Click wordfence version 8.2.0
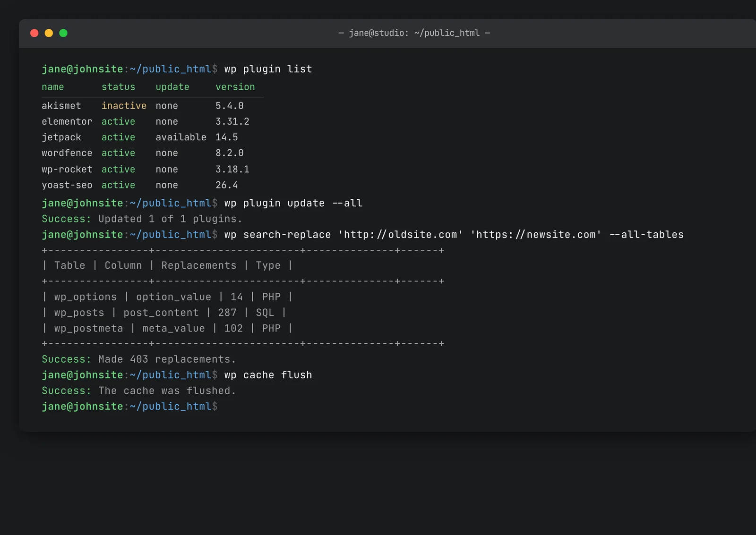This screenshot has width=756, height=535. pyautogui.click(x=230, y=153)
